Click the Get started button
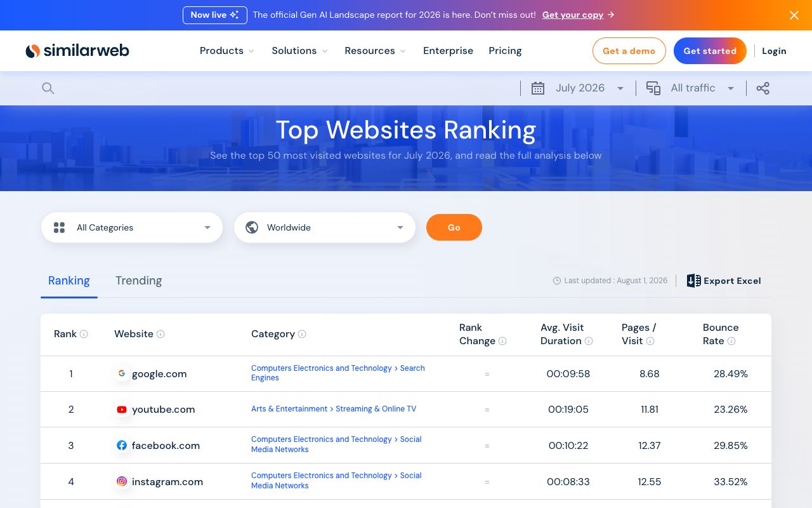Viewport: 812px width, 508px height. [710, 51]
